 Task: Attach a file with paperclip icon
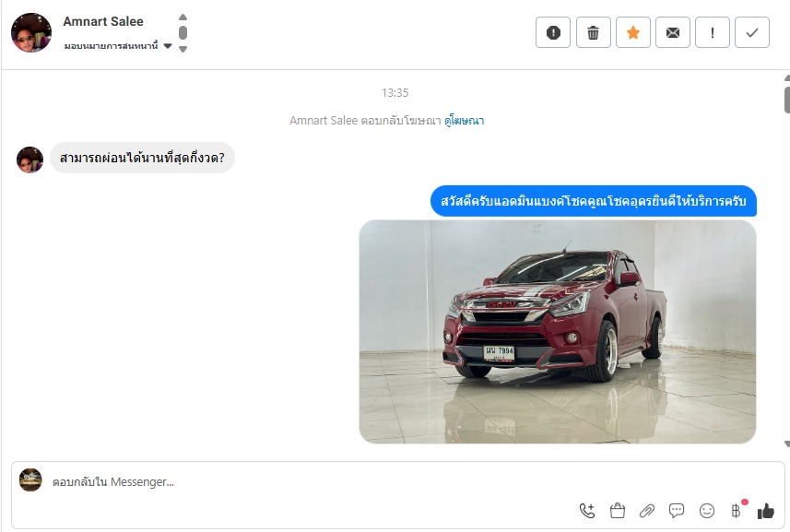(647, 511)
